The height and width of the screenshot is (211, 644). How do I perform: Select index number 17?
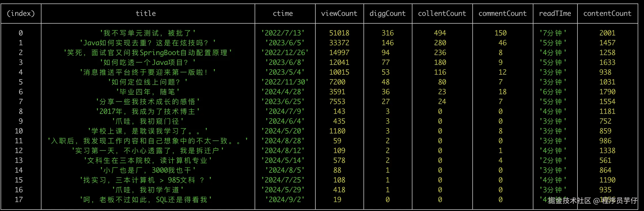click(19, 200)
